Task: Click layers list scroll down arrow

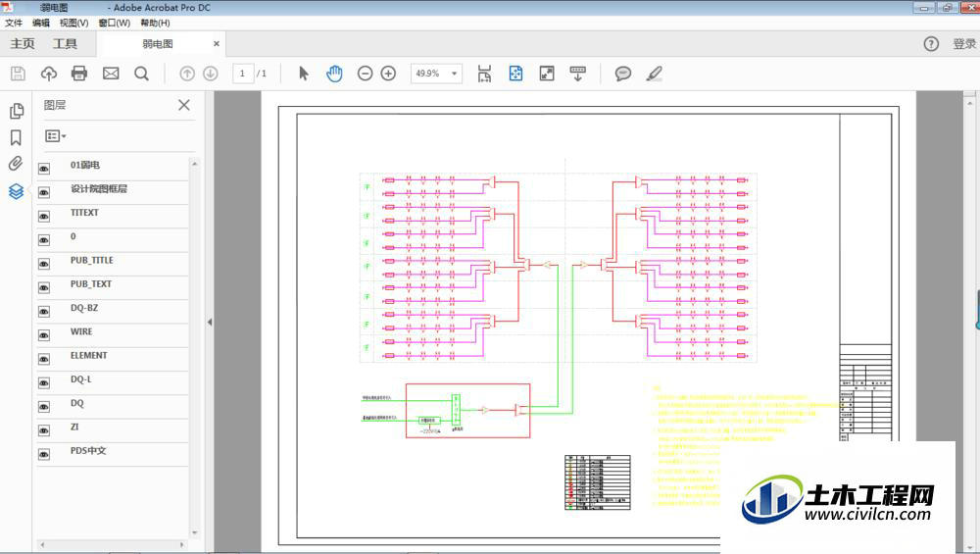Action: pyautogui.click(x=194, y=532)
